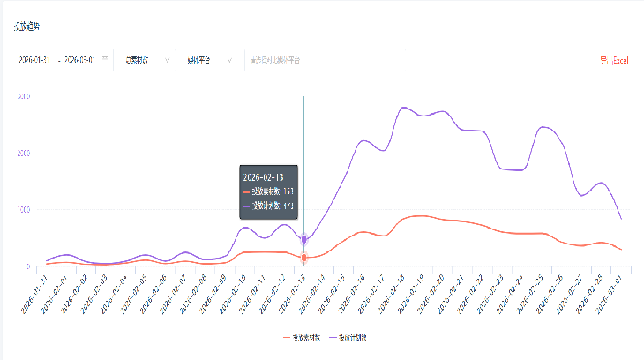Toggle the orange series in chart legend
The height and width of the screenshot is (360, 644).
pos(300,337)
